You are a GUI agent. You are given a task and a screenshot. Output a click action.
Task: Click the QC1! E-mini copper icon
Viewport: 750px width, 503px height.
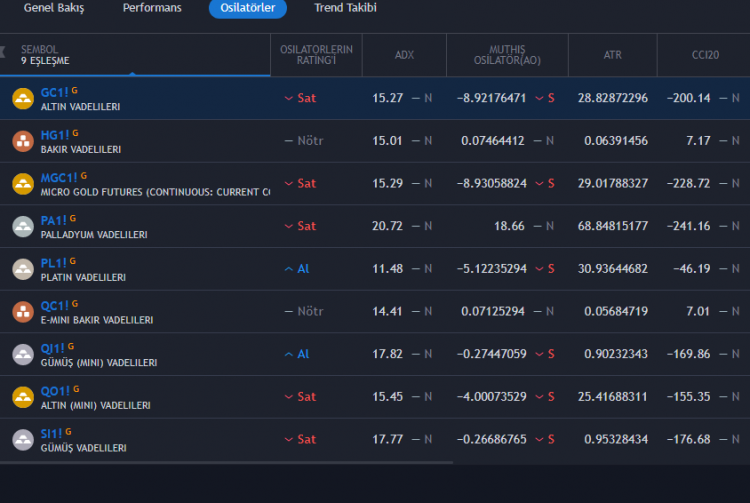[22, 312]
